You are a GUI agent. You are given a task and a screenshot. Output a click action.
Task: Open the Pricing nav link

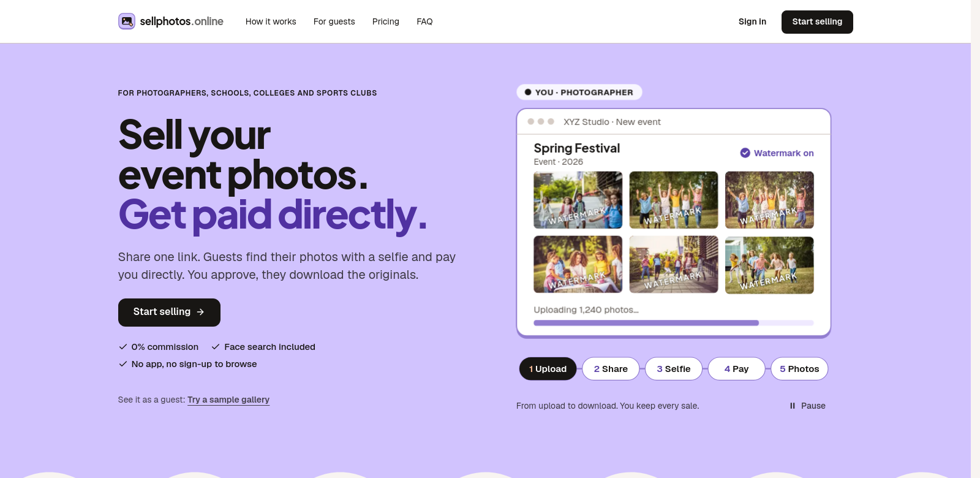pyautogui.click(x=386, y=21)
